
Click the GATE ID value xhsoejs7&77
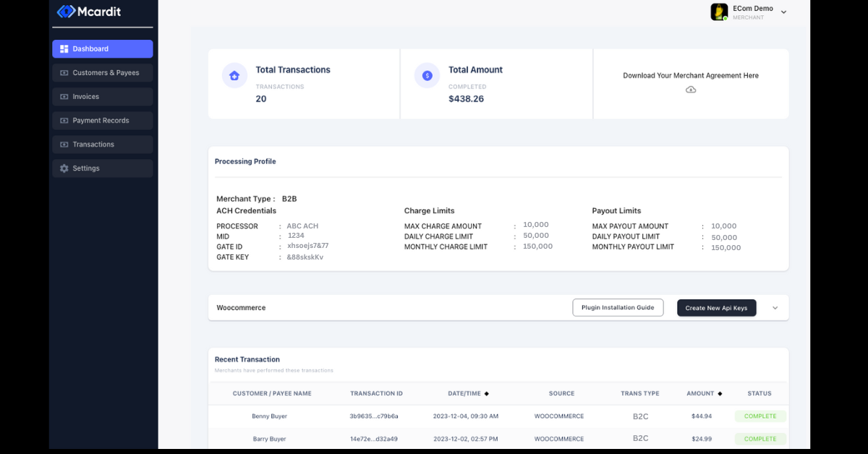point(308,246)
